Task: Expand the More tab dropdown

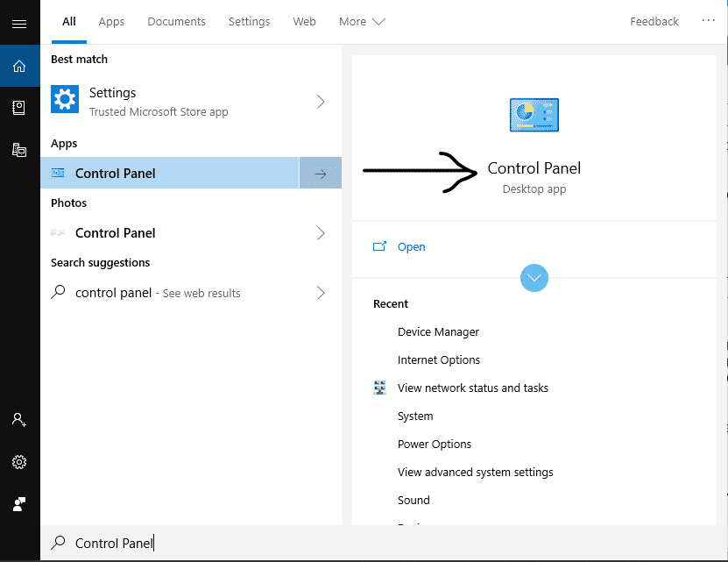Action: [x=361, y=21]
